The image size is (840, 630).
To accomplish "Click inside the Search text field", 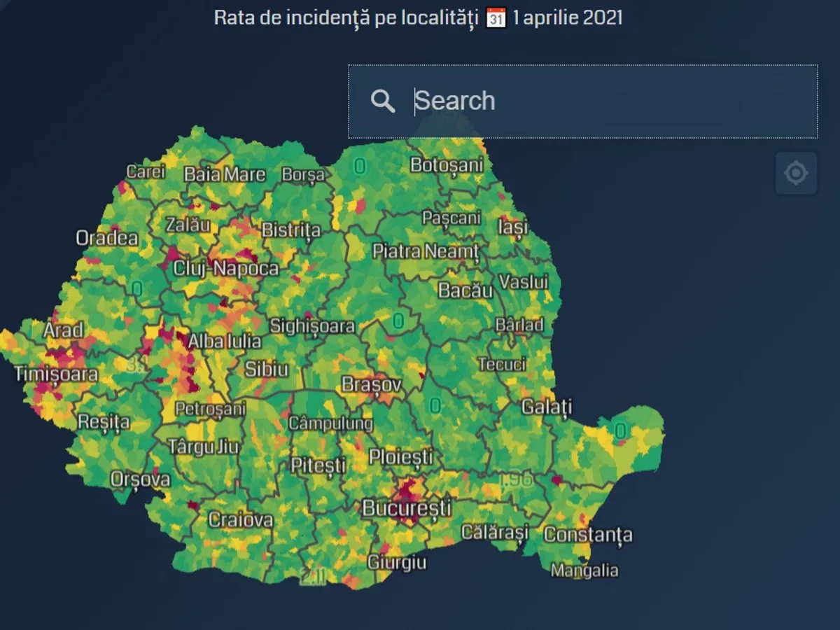I will tap(602, 101).
